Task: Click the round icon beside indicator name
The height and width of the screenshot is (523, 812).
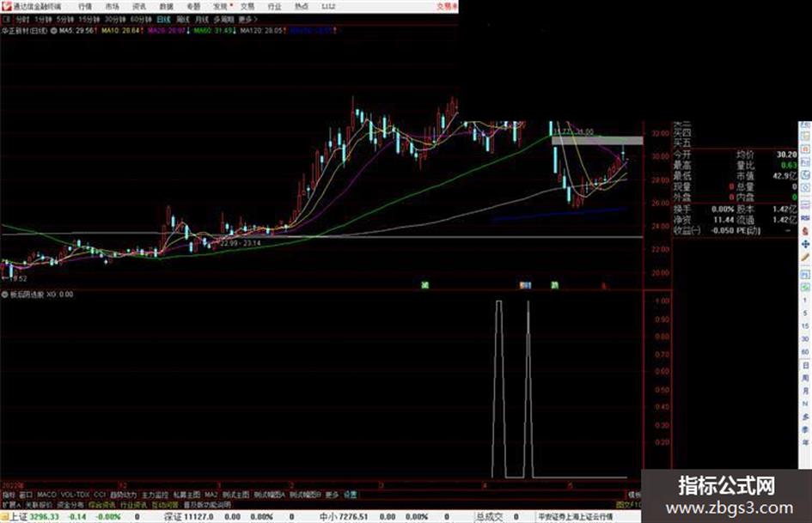Action: click(5, 294)
